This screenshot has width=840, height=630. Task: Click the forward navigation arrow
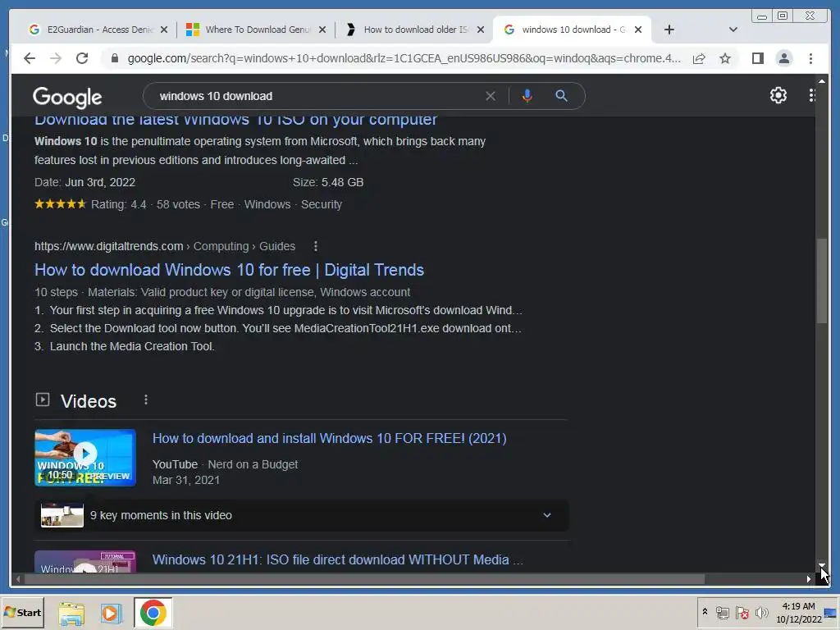point(56,58)
